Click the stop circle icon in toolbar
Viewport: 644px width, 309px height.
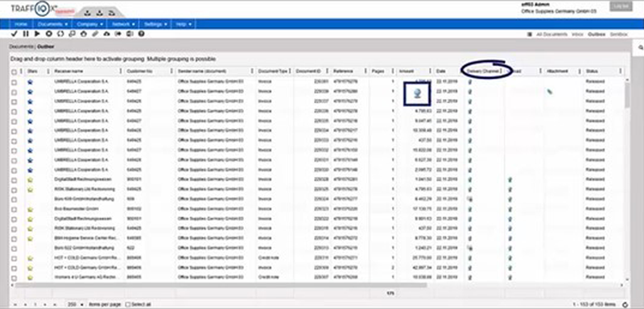[x=49, y=34]
